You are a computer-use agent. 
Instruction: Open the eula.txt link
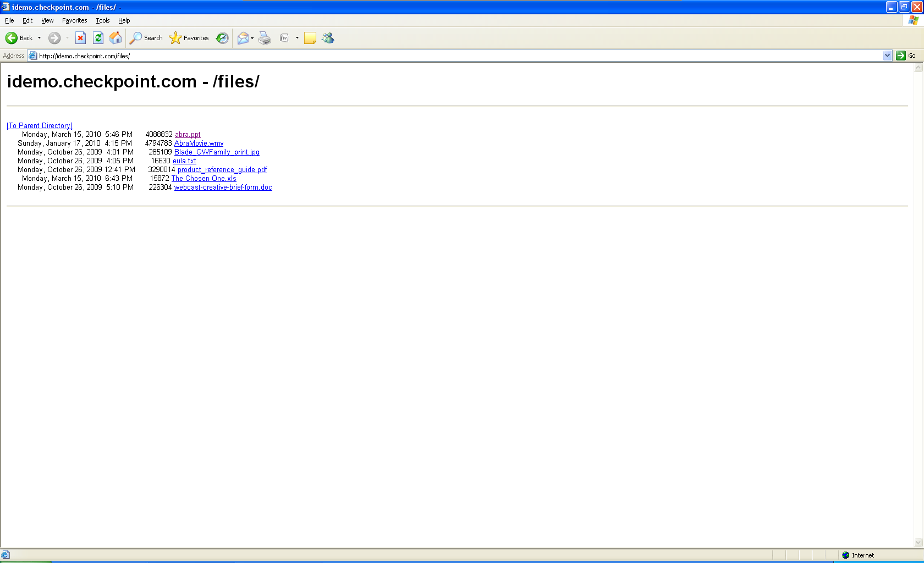point(184,161)
